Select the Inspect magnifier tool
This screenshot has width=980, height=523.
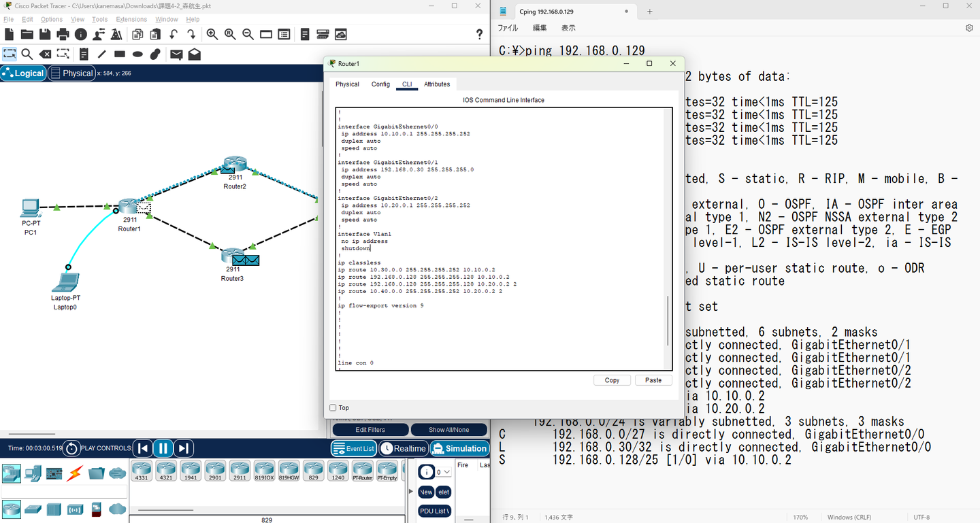pos(27,54)
